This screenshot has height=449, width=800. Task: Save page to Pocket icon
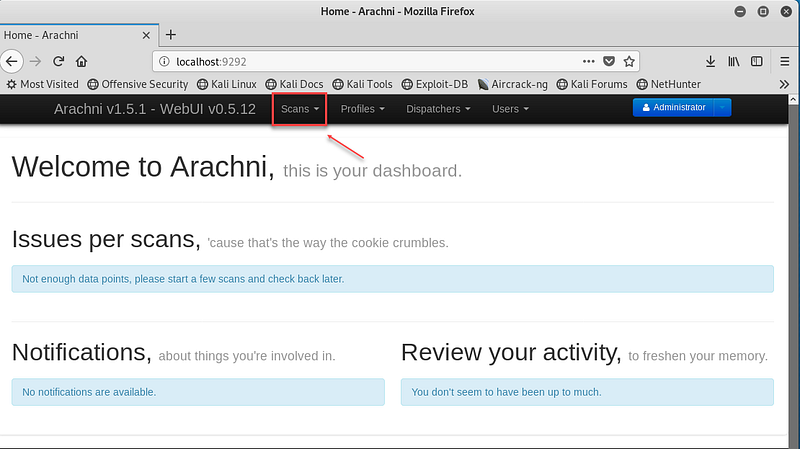609,62
